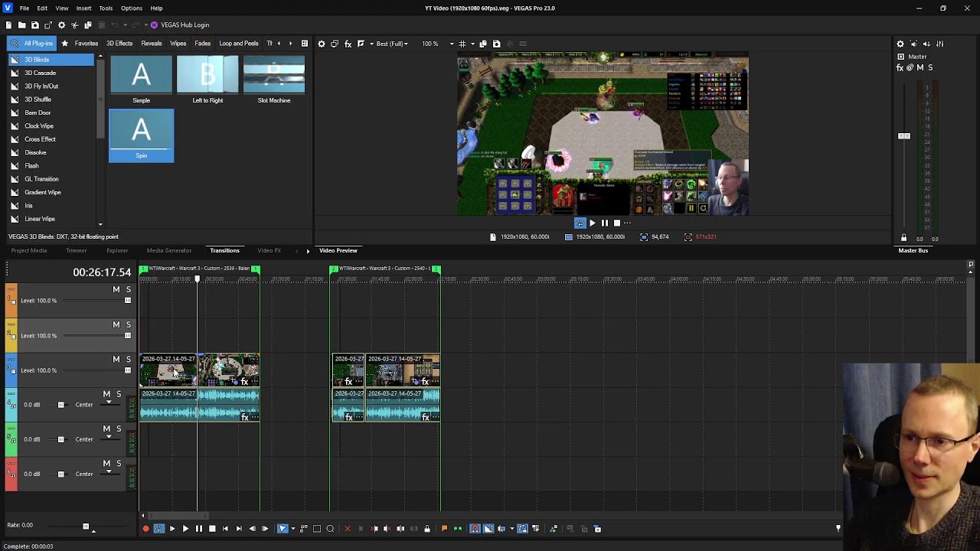Select Favorites plug-in tab
Screen dimensions: 980x551
point(80,44)
